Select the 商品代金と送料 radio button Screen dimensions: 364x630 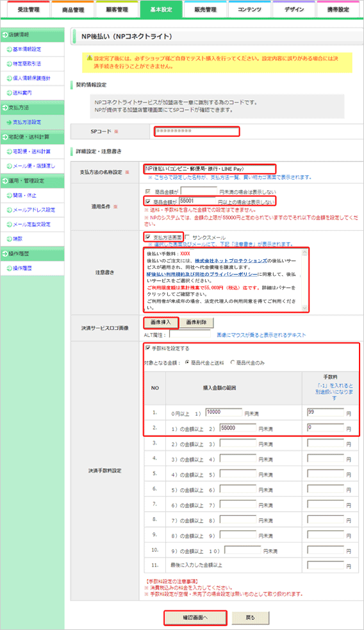(x=187, y=362)
